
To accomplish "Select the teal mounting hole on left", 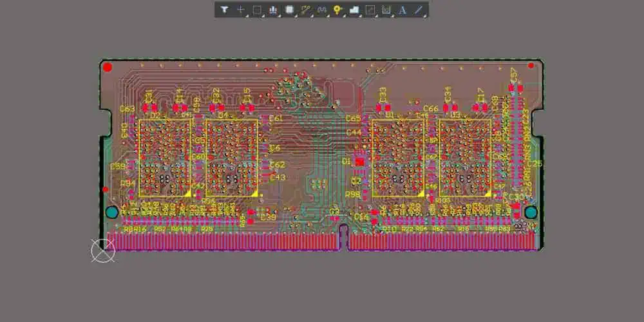I will pos(112,213).
